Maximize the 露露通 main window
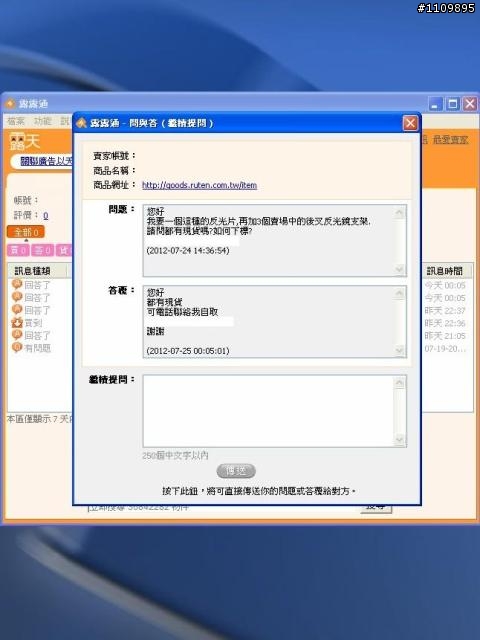 [453, 104]
